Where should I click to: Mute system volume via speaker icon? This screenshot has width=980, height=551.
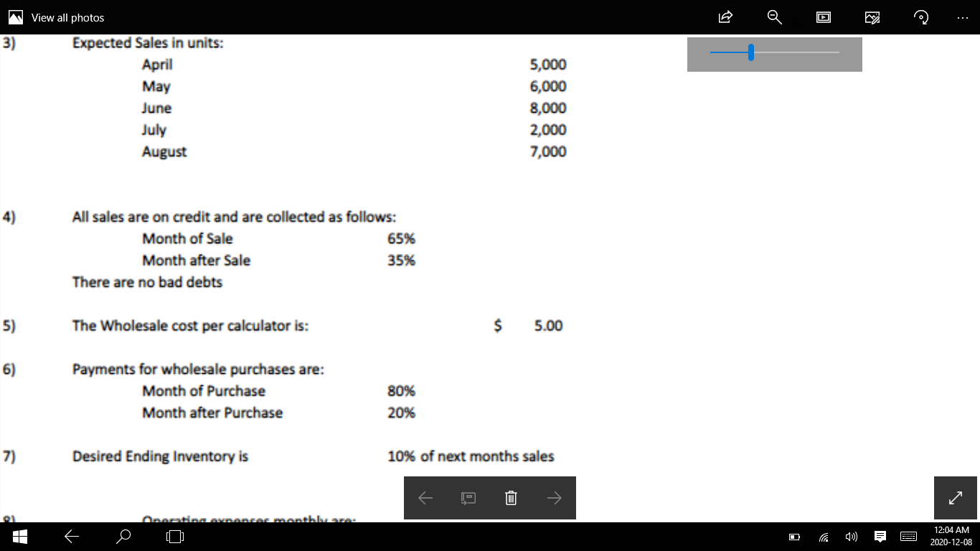(x=852, y=536)
